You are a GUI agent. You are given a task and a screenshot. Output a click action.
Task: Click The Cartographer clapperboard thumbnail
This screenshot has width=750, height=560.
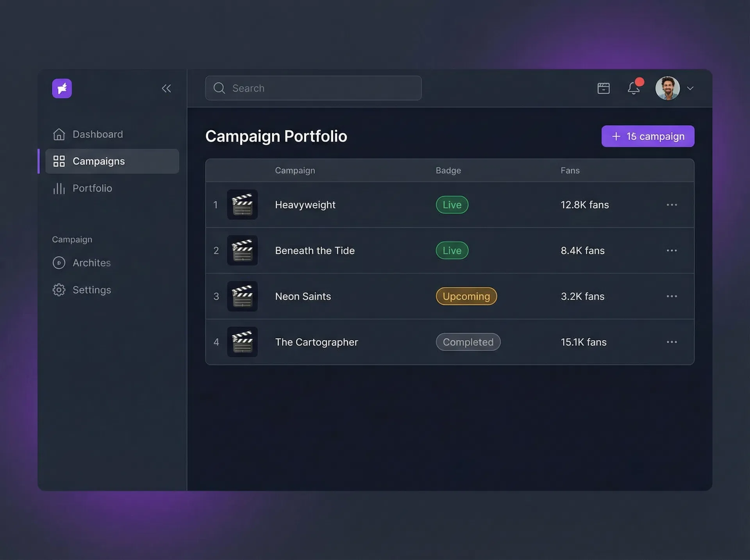pyautogui.click(x=242, y=342)
